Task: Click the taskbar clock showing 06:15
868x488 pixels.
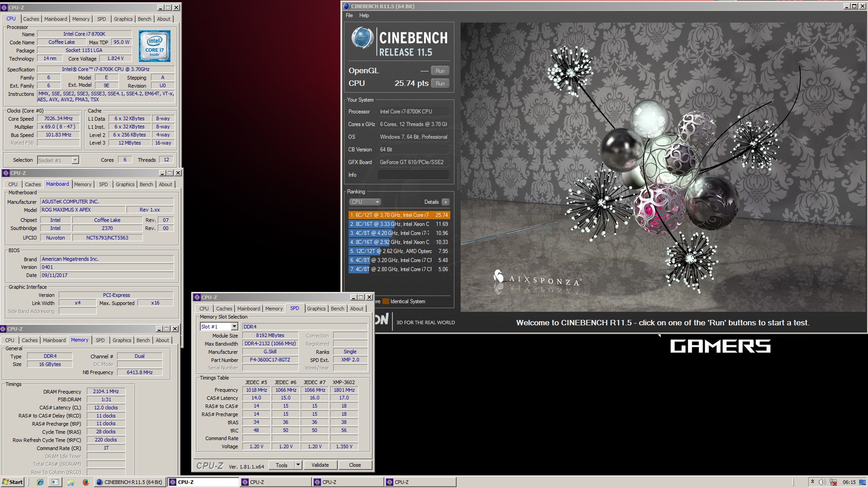Action: tap(849, 482)
